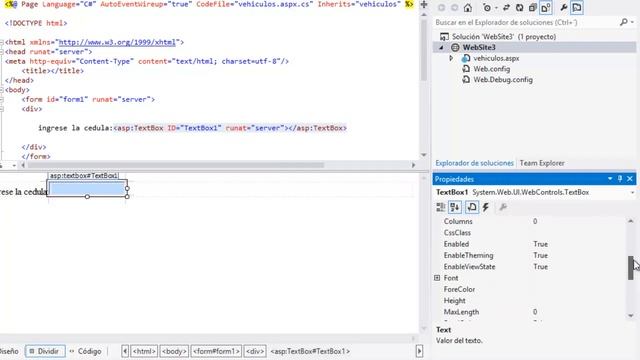Switch to Explorador de soluciones tab
The height and width of the screenshot is (360, 640).
[x=474, y=163]
